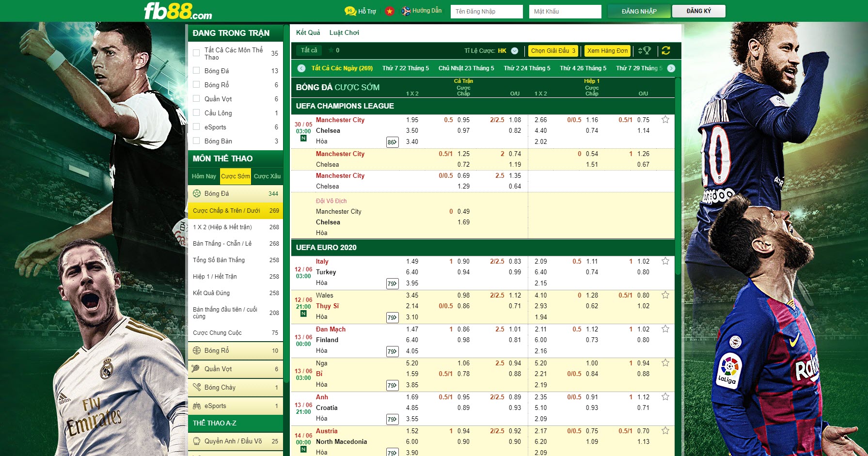868x456 pixels.
Task: Select the Tất Cả Các Ngày (269) tab
Action: 342,68
